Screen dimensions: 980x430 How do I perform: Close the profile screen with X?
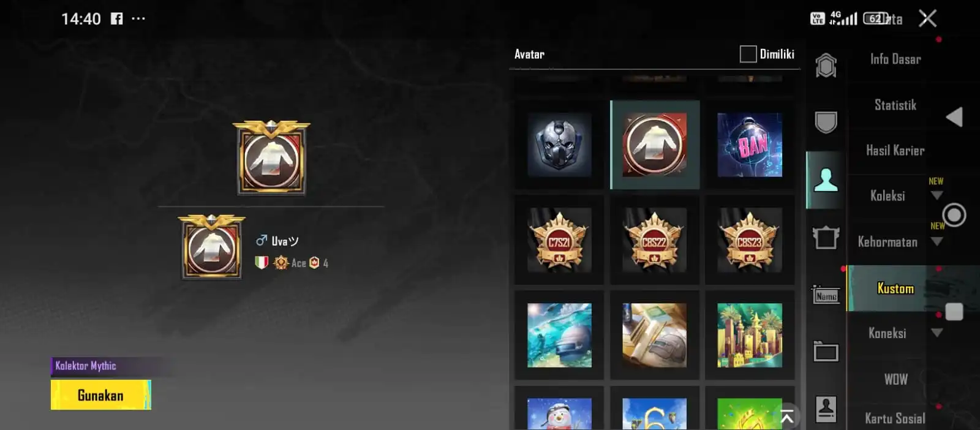(927, 18)
